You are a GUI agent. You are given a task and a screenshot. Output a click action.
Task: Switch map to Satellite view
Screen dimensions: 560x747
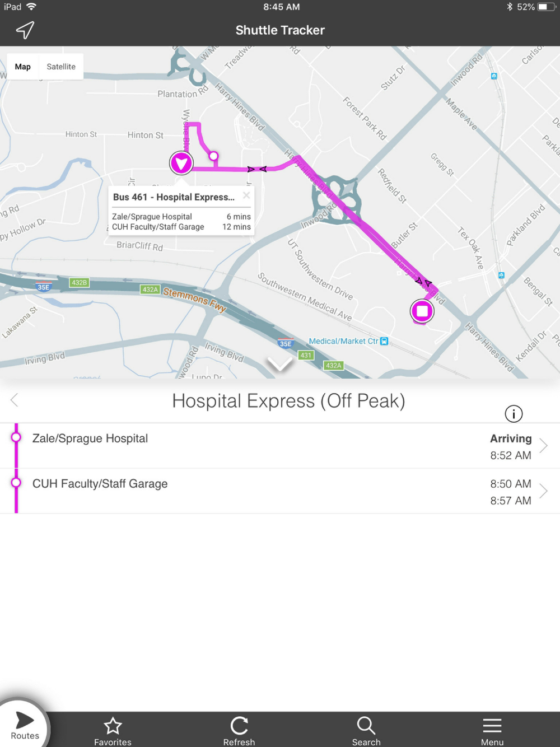coord(61,67)
